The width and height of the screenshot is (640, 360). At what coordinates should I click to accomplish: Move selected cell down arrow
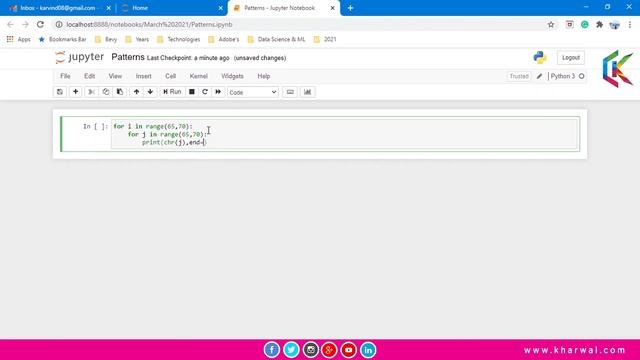click(x=150, y=92)
